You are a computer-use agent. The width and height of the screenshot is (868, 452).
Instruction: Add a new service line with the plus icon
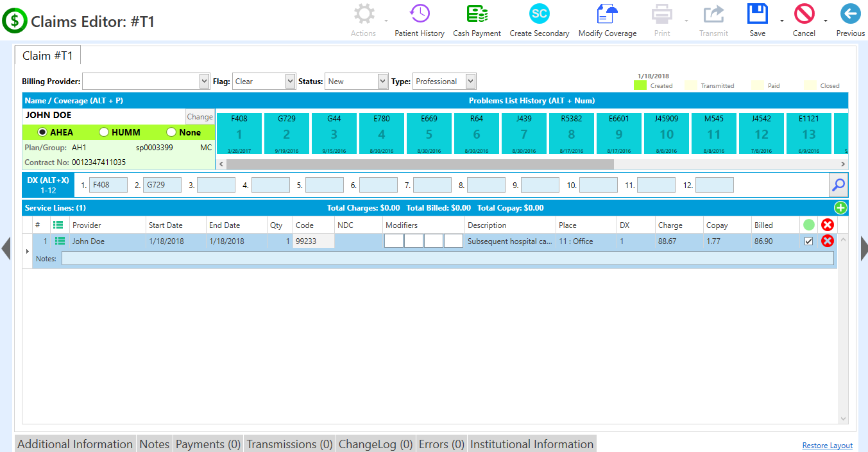pos(840,207)
